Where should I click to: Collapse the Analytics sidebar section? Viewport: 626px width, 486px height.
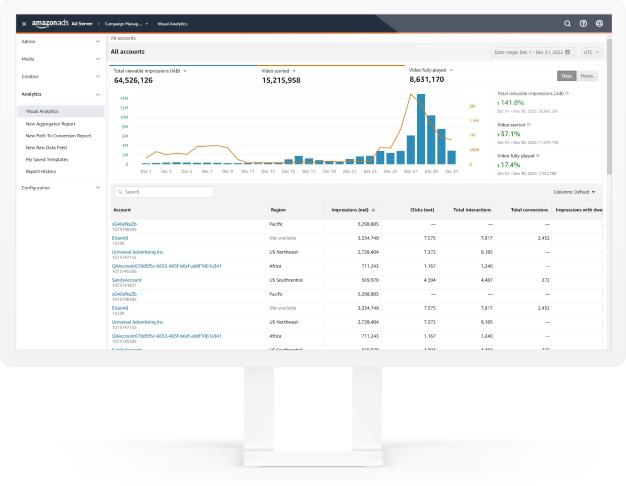point(97,94)
